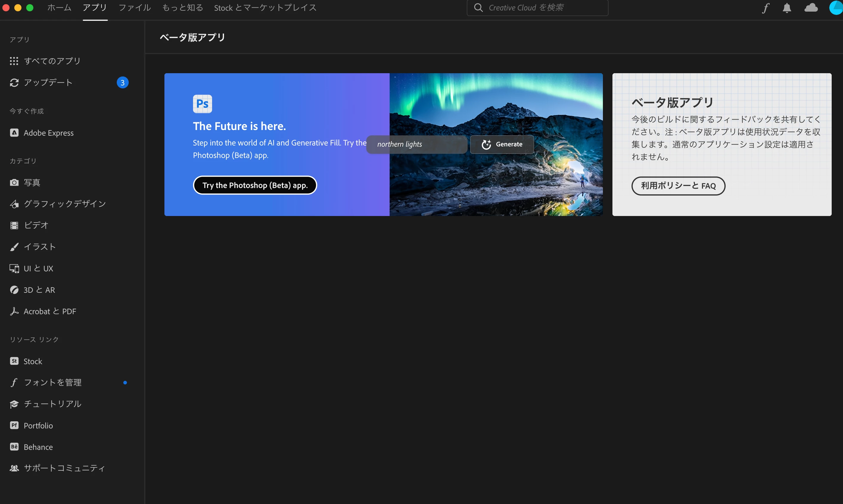Switch to the ホーム tab
Screen dimensions: 843x504
click(x=59, y=8)
